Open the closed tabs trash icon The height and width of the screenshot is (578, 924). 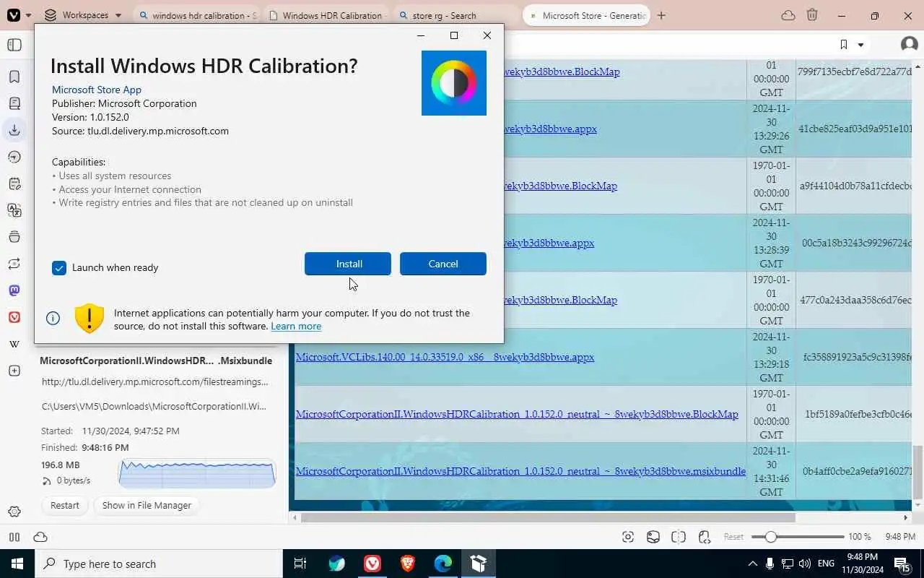(x=812, y=15)
